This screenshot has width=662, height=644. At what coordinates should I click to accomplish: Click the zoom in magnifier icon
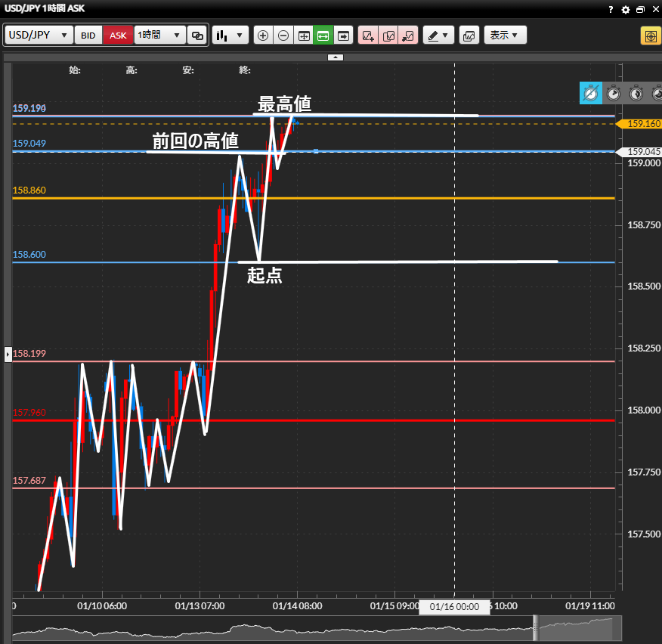(263, 36)
